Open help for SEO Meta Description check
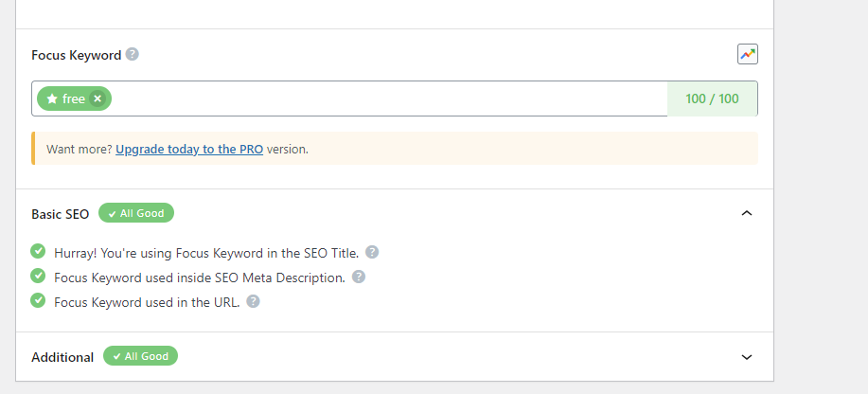The width and height of the screenshot is (868, 394). point(359,277)
